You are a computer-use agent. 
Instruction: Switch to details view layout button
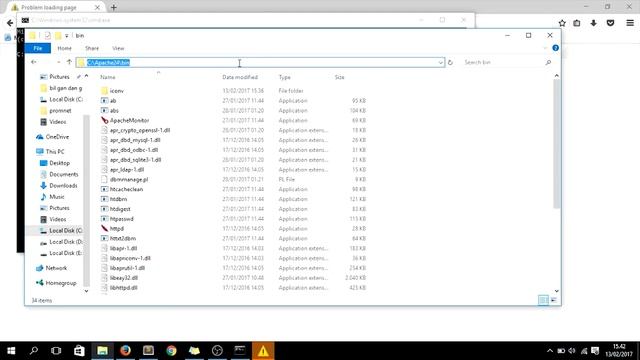click(543, 300)
